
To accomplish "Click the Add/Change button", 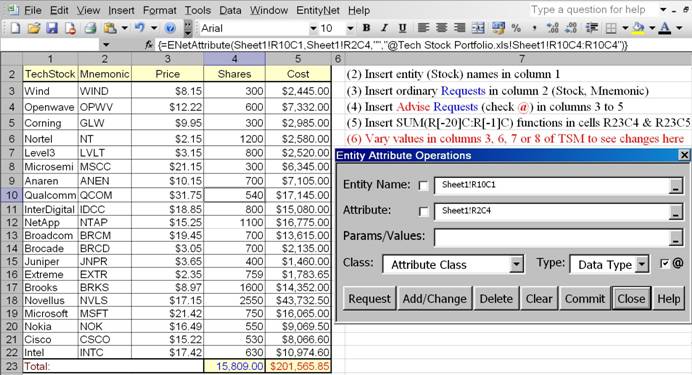I will (x=435, y=299).
